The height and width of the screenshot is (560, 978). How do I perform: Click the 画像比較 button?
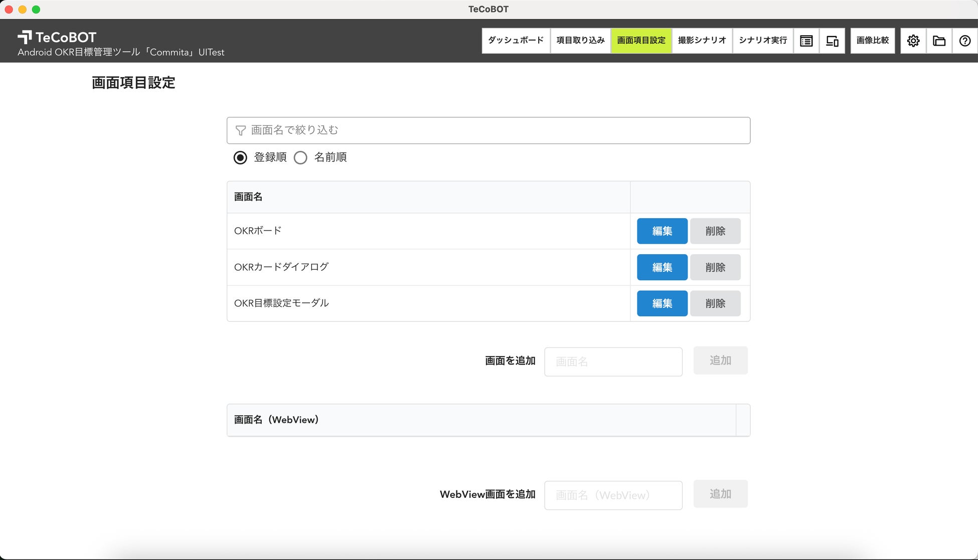click(x=872, y=41)
